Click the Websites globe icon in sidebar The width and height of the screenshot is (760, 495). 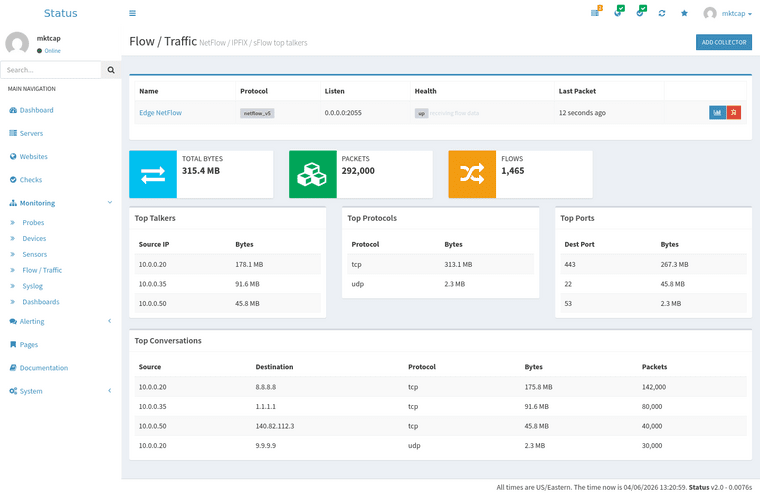tap(13, 156)
